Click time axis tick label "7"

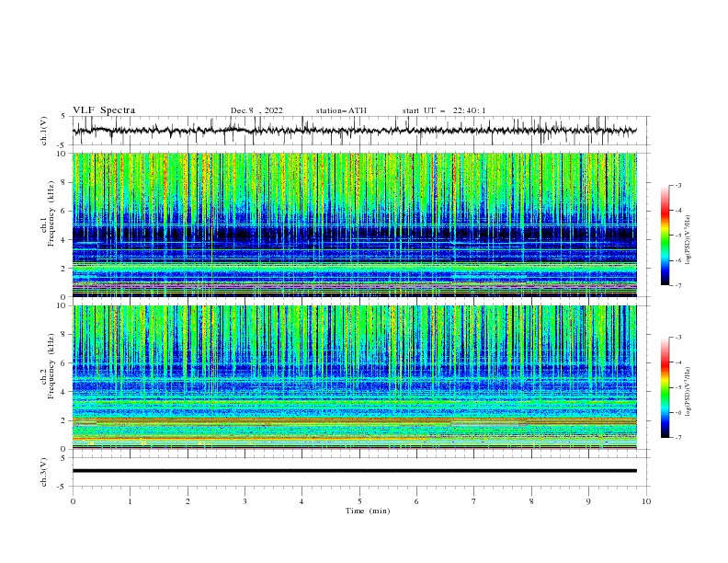(x=474, y=501)
